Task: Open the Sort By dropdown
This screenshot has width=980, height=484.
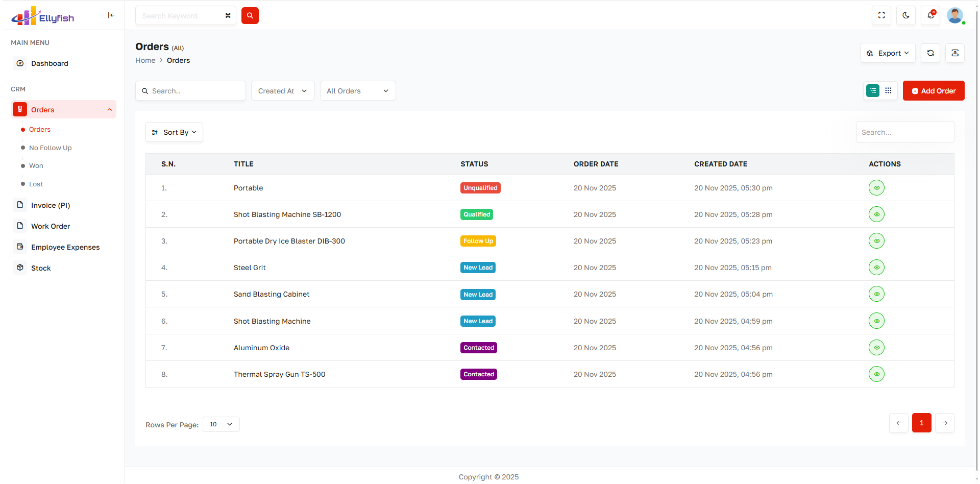Action: pos(174,132)
